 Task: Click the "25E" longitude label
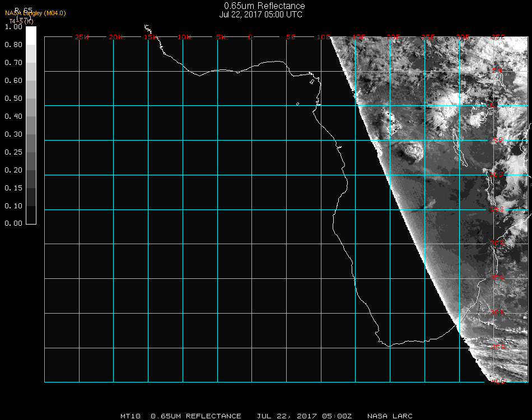428,37
